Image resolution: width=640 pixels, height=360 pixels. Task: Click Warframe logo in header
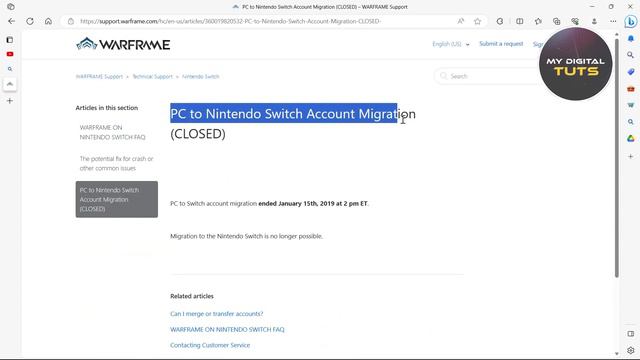pyautogui.click(x=123, y=44)
